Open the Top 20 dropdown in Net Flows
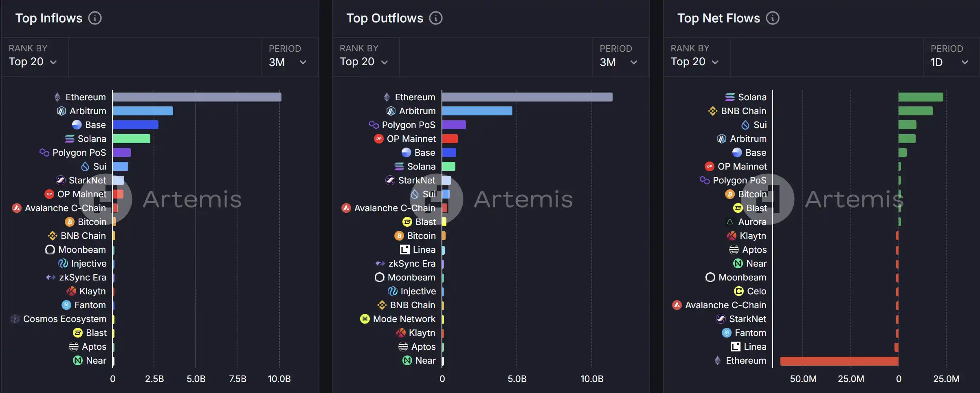The image size is (980, 393). point(694,62)
